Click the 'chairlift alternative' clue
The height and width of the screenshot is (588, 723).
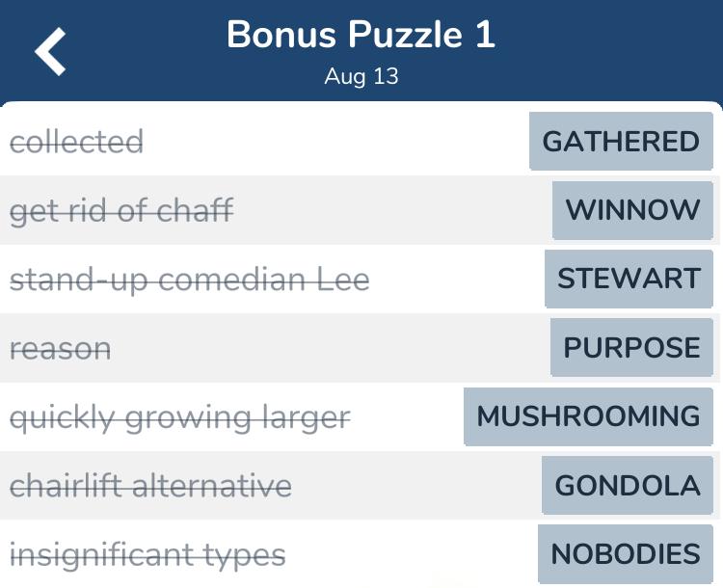150,486
